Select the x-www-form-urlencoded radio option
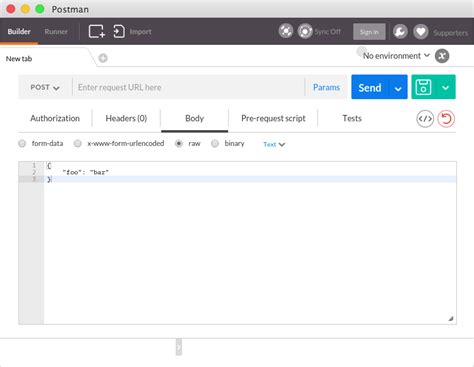The height and width of the screenshot is (367, 474). pos(78,144)
